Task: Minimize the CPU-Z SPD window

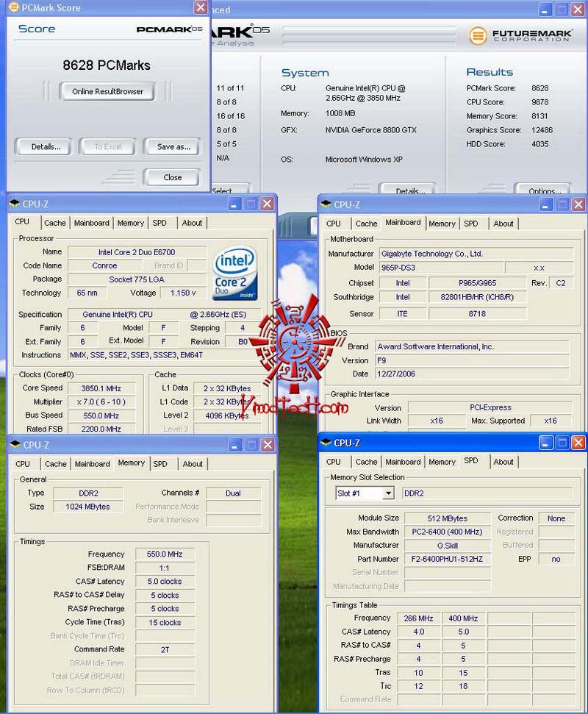Action: (x=545, y=443)
